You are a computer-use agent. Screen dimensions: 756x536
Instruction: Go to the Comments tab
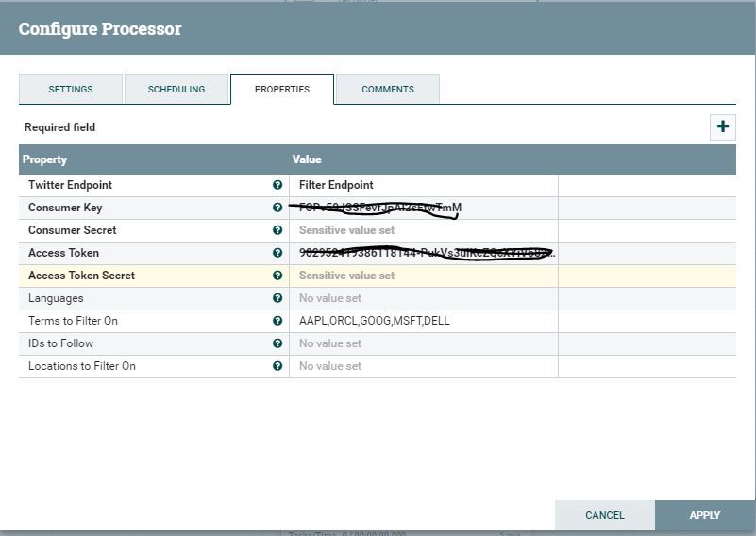[388, 89]
